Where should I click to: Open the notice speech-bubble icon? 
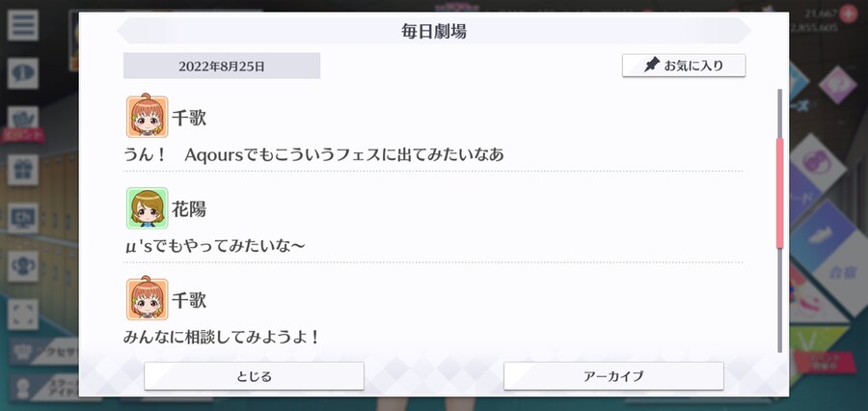point(23,73)
